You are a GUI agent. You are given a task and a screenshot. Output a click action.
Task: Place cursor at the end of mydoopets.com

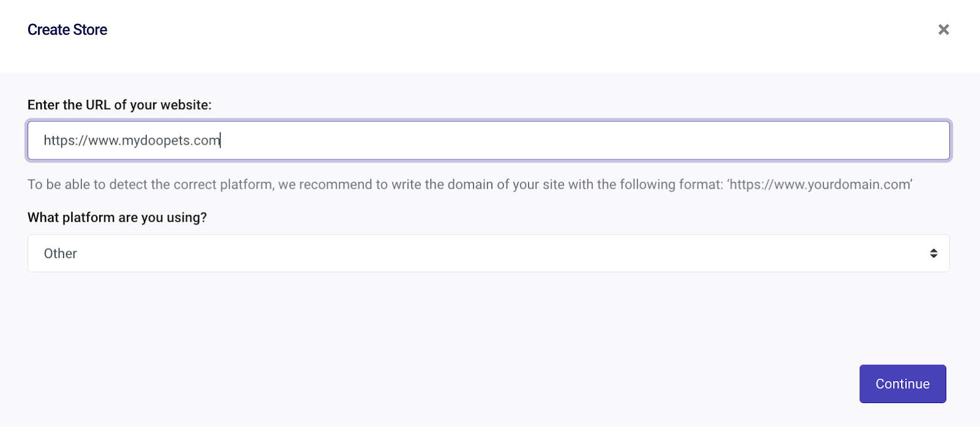click(220, 140)
